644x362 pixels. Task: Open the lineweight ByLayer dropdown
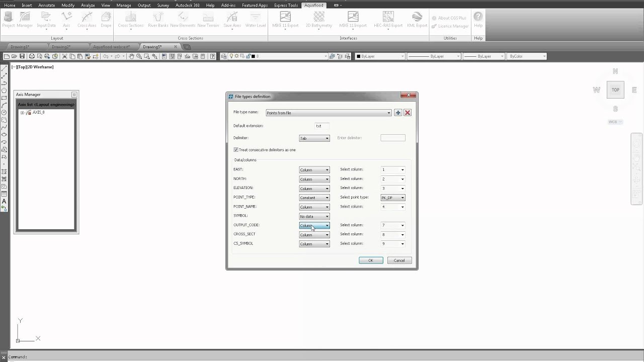(484, 56)
